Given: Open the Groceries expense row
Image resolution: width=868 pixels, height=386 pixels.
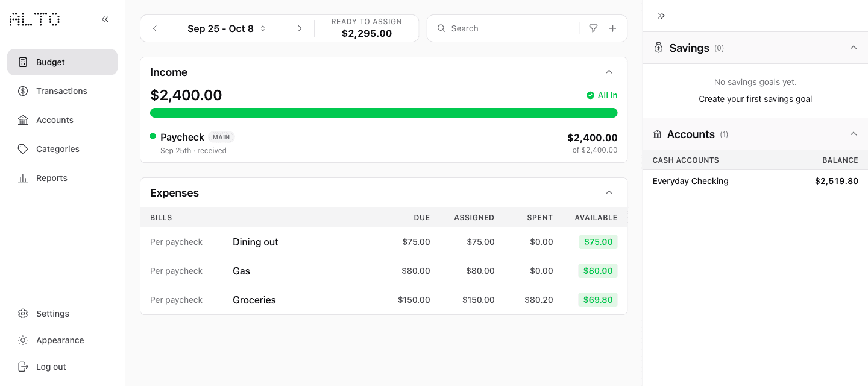Looking at the screenshot, I should (x=383, y=300).
